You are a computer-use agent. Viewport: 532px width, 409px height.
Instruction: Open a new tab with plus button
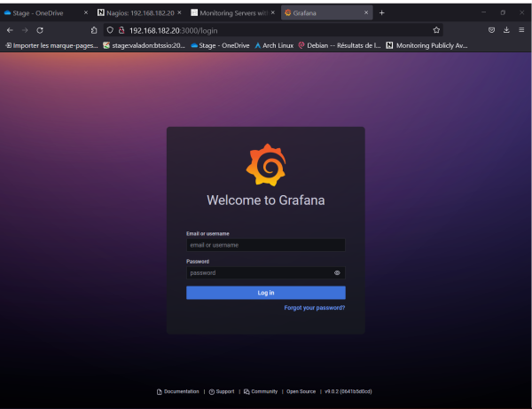point(381,13)
